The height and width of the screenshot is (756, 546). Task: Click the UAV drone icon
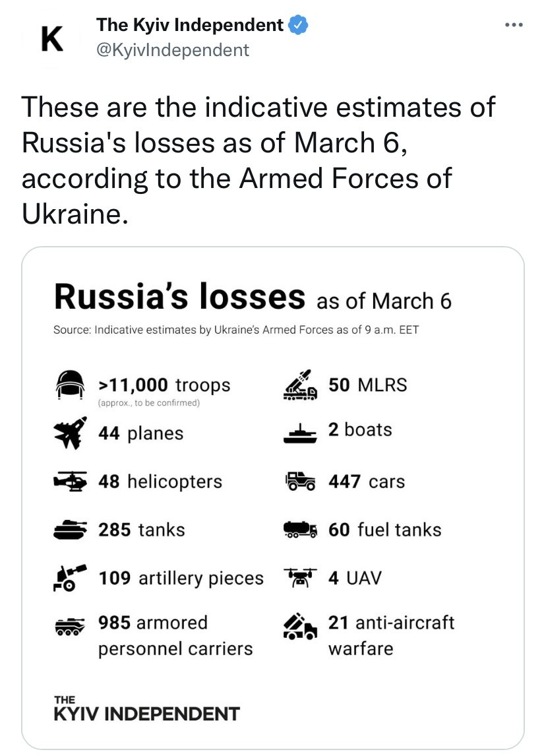[x=301, y=578]
